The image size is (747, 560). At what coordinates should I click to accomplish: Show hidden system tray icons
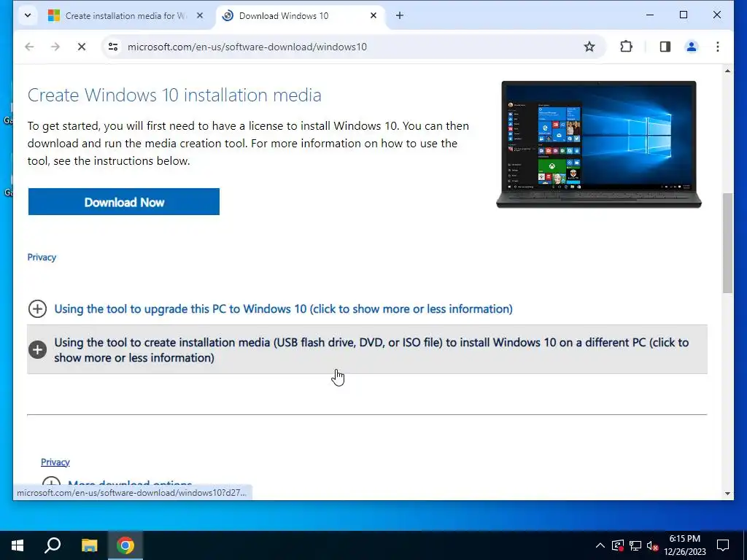600,545
